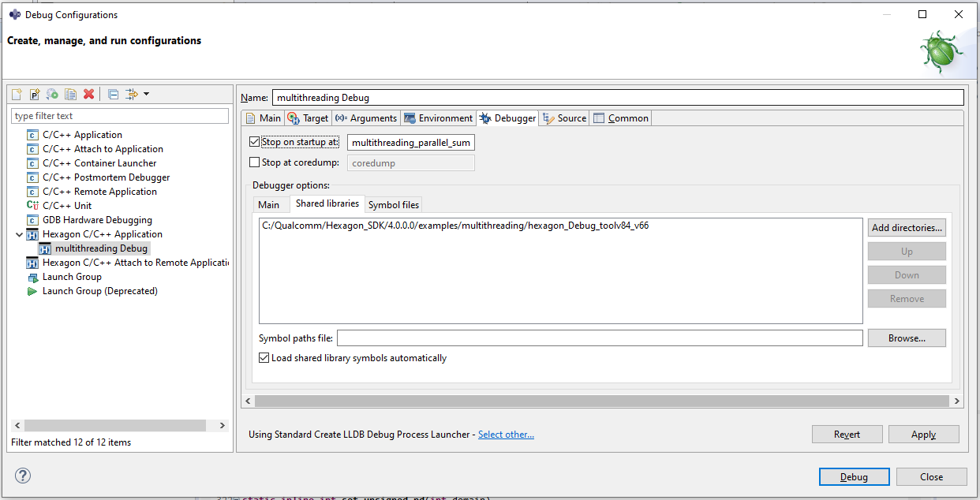Open the Source tab

click(565, 118)
